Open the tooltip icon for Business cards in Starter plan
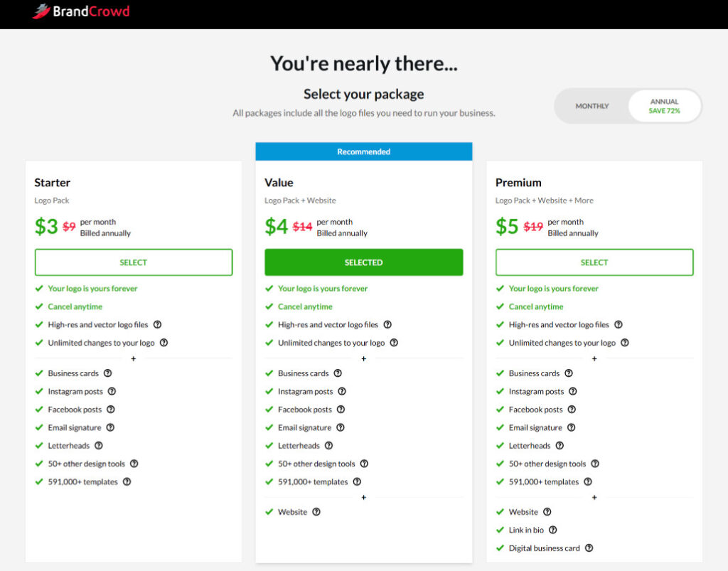 tap(107, 373)
